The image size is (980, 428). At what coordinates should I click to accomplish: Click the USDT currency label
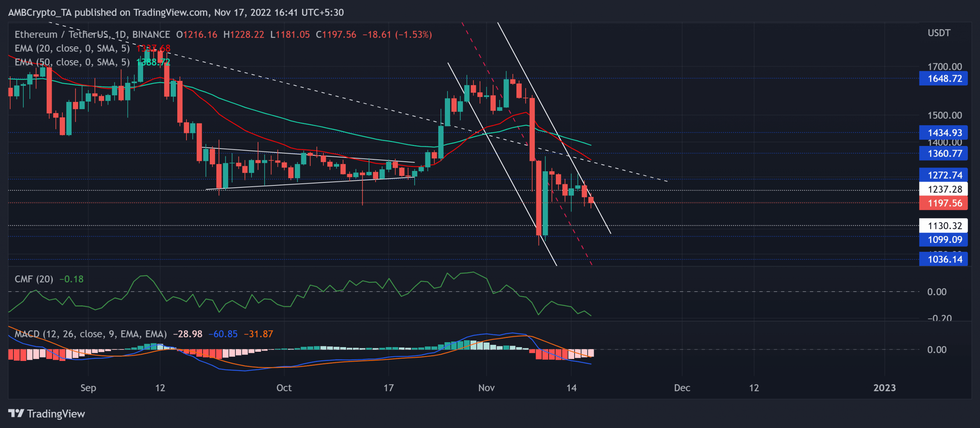click(x=939, y=33)
